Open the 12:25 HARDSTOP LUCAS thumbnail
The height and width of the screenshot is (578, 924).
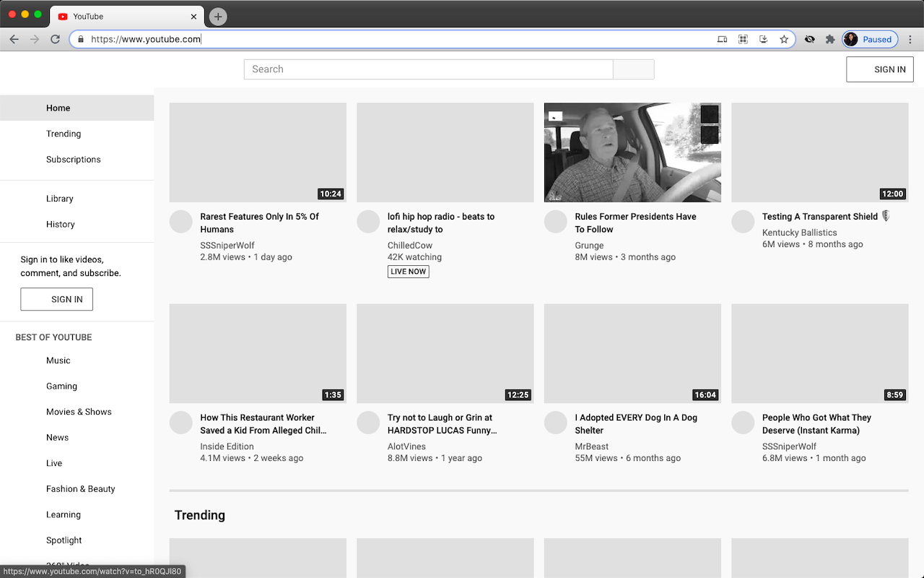445,353
